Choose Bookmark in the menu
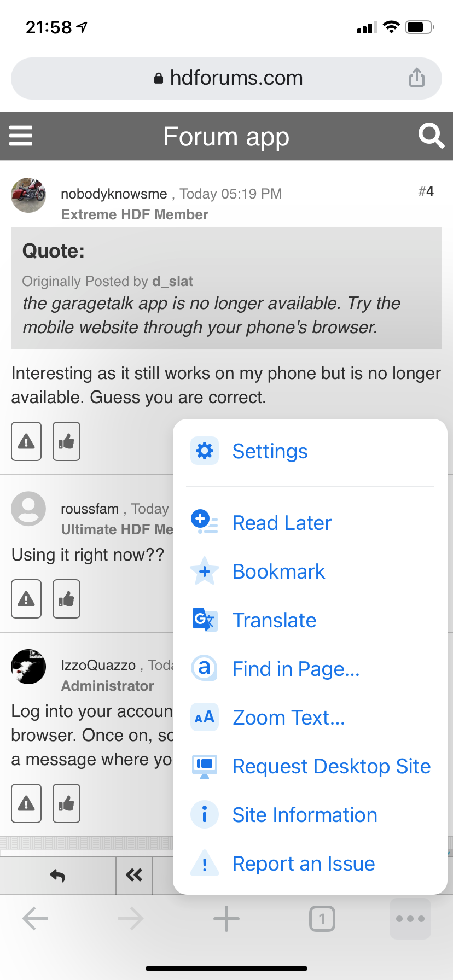Viewport: 453px width, 980px height. [278, 571]
